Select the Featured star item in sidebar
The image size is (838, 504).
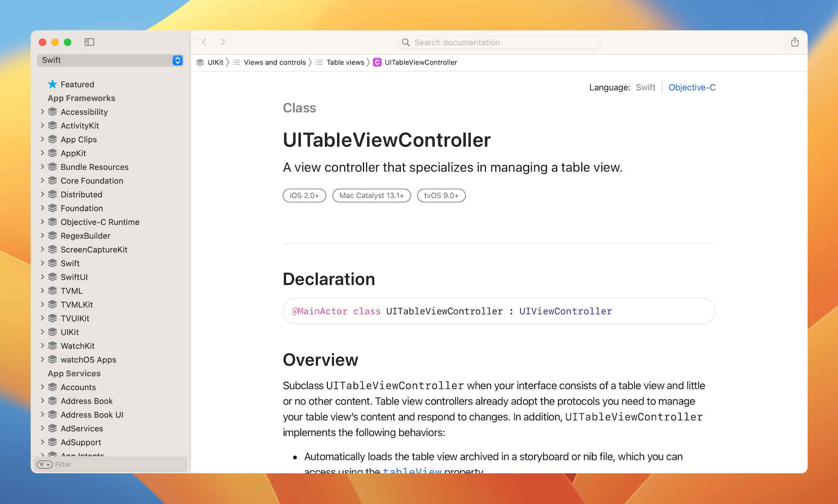(77, 84)
